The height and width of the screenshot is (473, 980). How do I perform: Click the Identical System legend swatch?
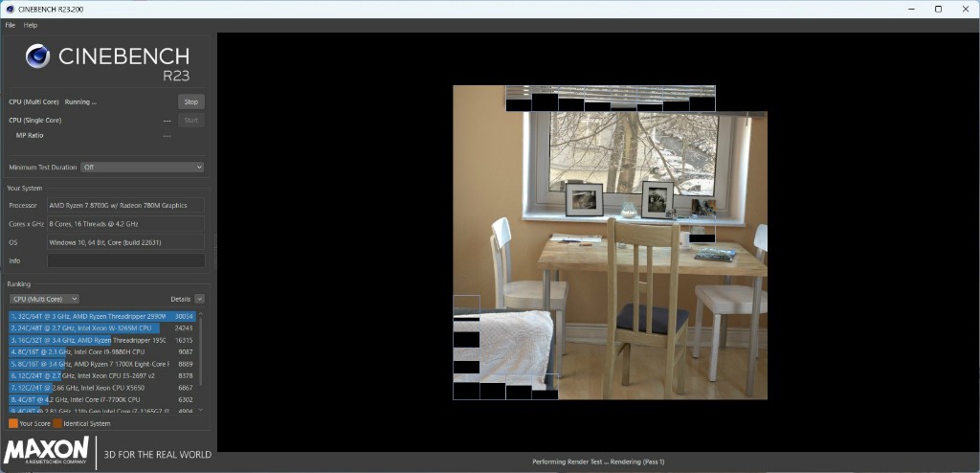(57, 422)
